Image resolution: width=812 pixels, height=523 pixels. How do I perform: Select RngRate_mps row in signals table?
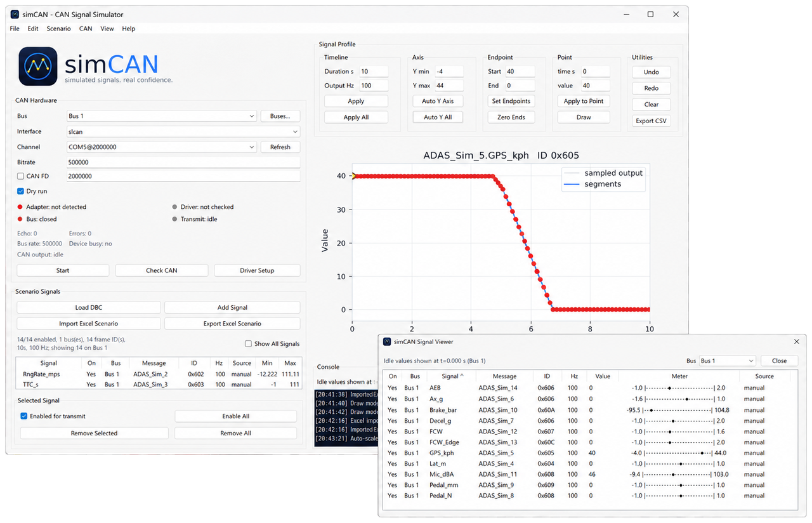(159, 374)
